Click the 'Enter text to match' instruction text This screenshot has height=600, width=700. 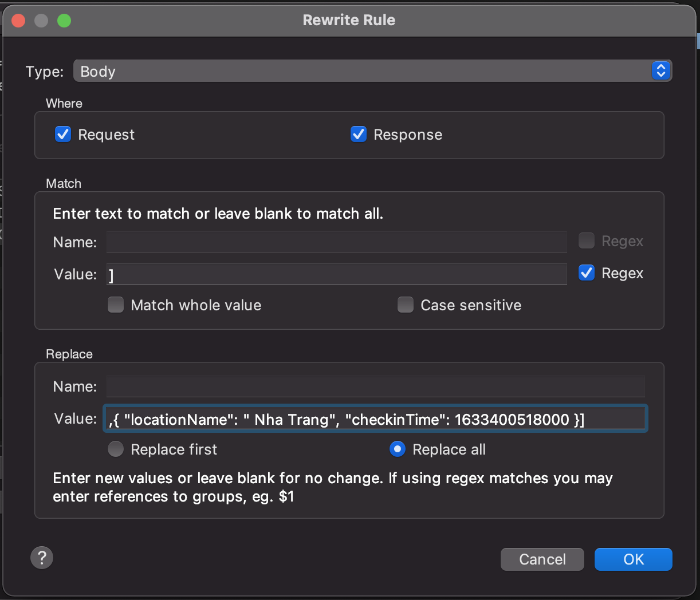coord(218,214)
